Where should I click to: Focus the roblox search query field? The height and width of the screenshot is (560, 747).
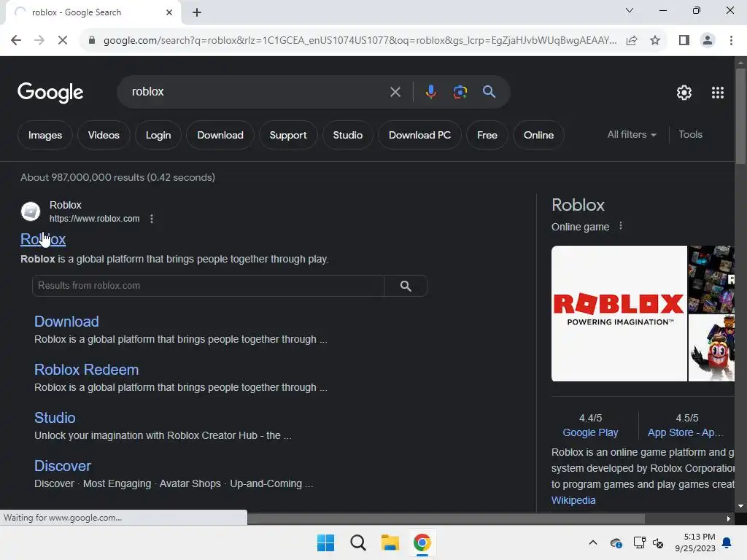pos(258,91)
